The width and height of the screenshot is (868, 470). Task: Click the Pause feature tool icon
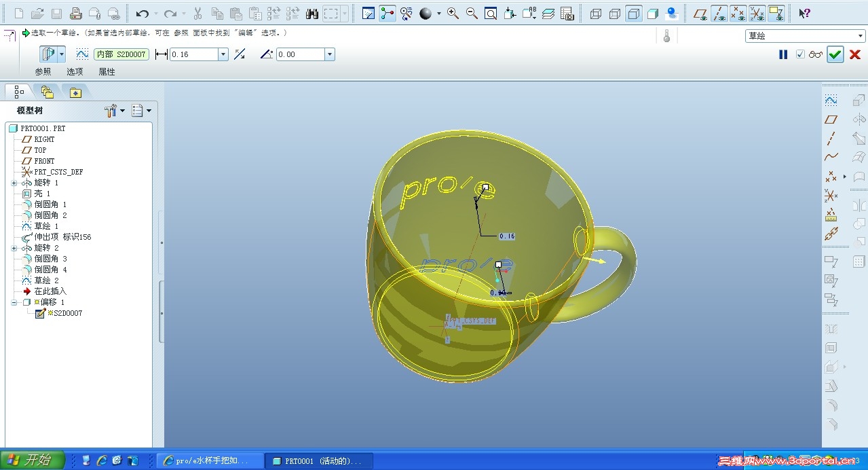(x=783, y=54)
